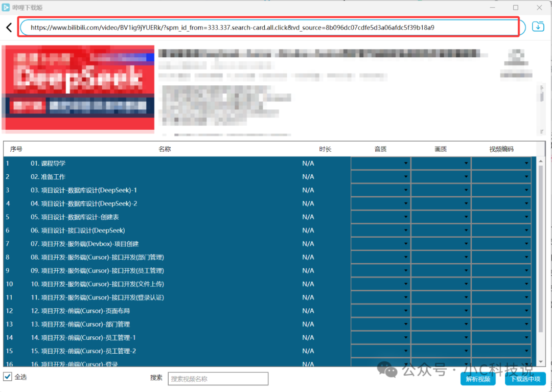
Task: Open 视频编码 dropdown for row 10 文件上传
Action: click(501, 284)
